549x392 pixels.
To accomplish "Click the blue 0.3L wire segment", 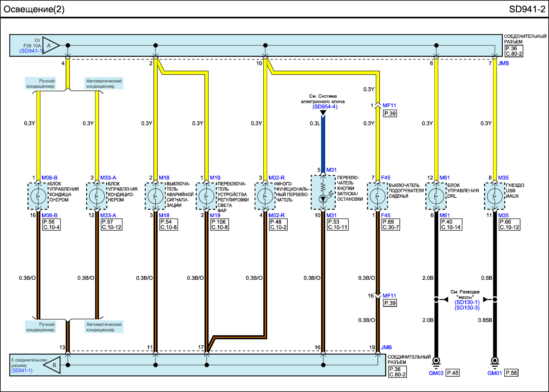I will pos(323,143).
